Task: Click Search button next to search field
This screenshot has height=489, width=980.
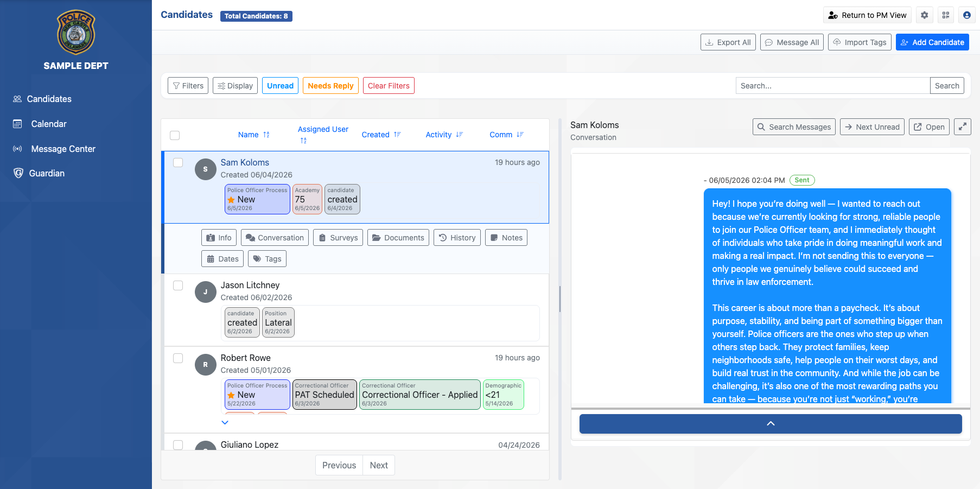Action: 947,86
